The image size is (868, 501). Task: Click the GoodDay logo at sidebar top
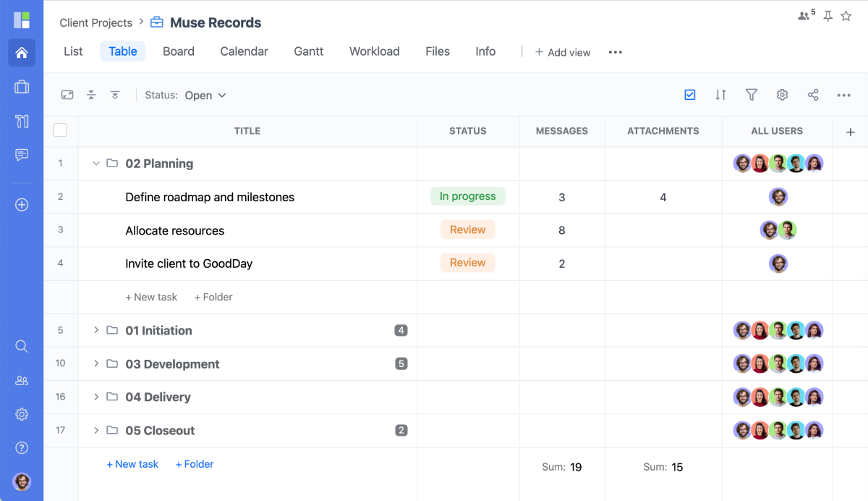[x=22, y=20]
